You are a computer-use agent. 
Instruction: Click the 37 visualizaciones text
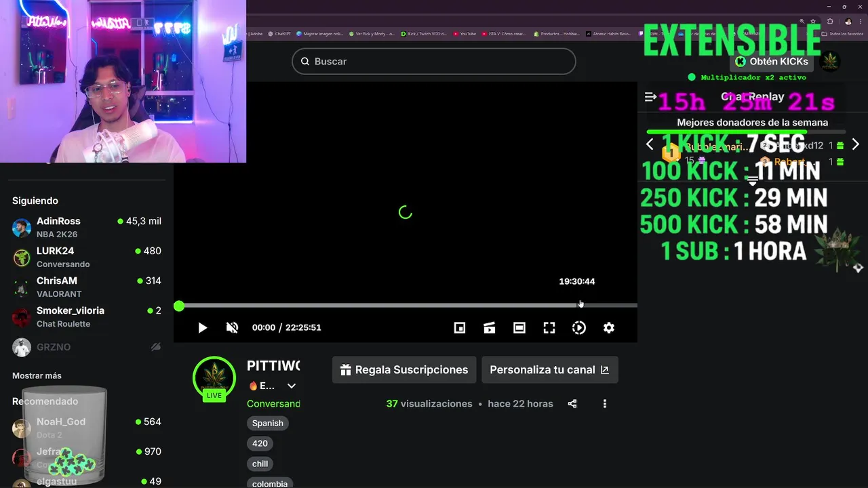point(429,404)
